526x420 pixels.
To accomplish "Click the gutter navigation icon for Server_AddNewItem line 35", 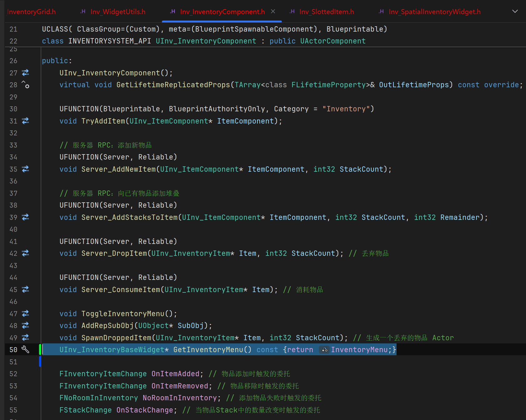I will [x=25, y=169].
